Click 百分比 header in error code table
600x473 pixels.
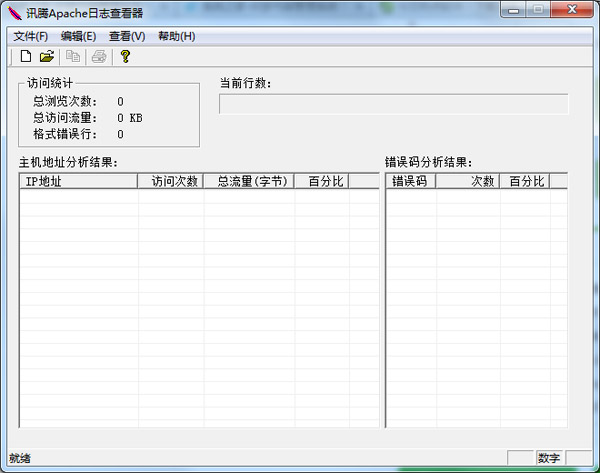click(x=525, y=181)
